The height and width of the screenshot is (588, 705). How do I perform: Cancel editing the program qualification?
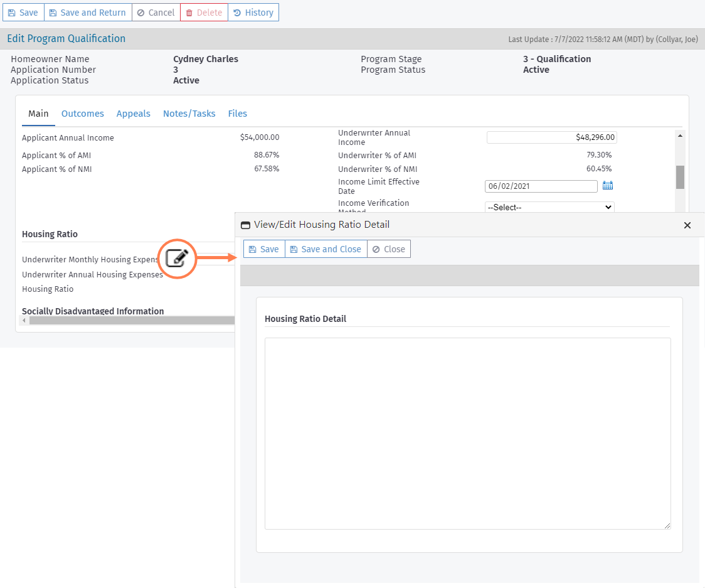click(x=156, y=13)
